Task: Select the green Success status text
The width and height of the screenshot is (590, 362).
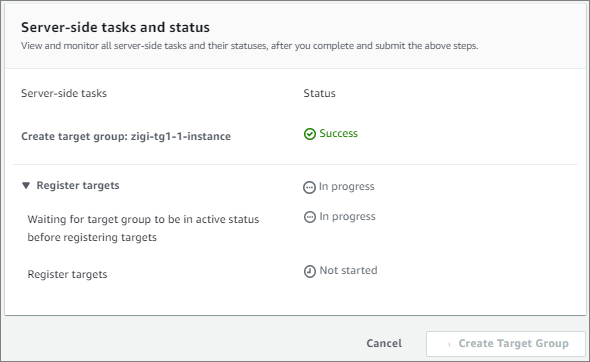Action: click(339, 134)
